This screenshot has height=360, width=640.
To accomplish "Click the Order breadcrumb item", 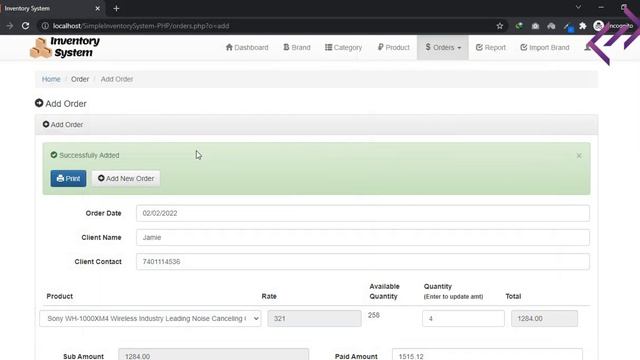I will (80, 79).
